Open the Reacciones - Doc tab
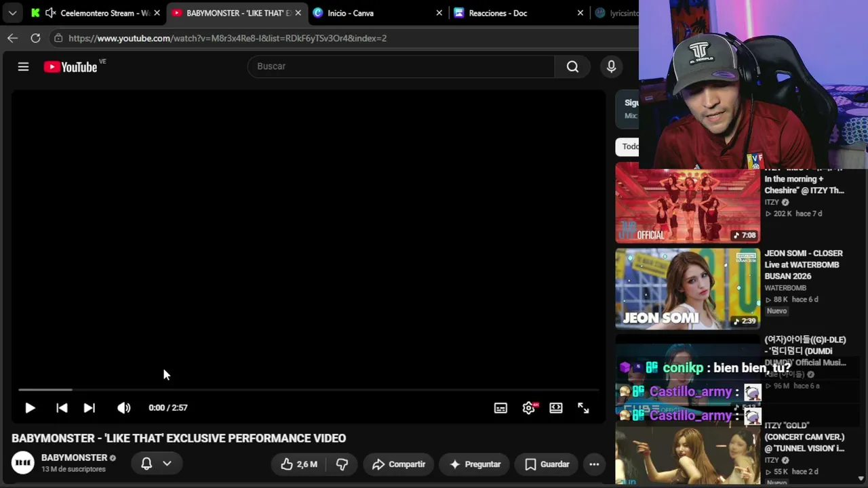This screenshot has width=868, height=488. [498, 13]
